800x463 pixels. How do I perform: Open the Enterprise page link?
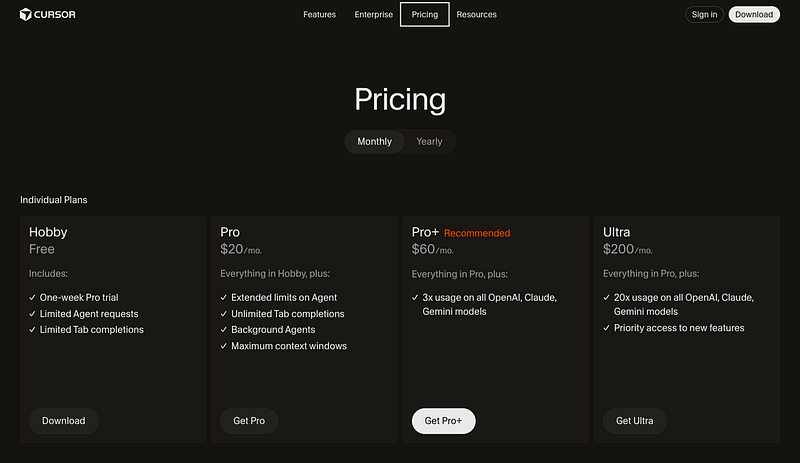coord(373,15)
